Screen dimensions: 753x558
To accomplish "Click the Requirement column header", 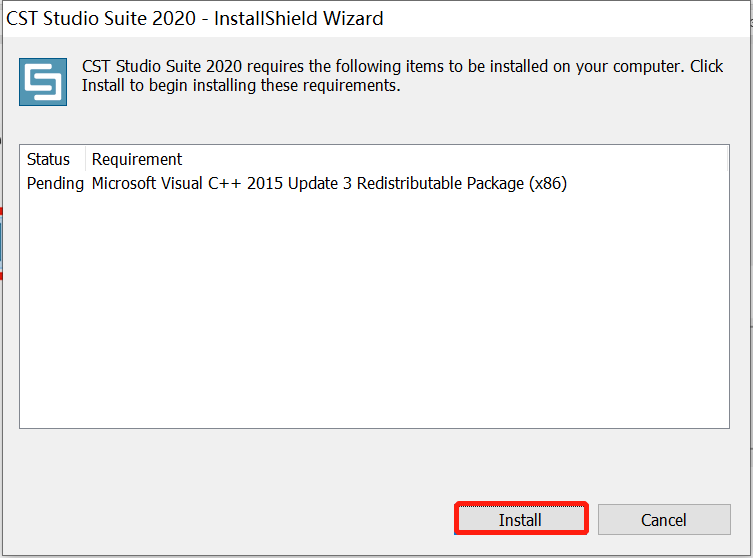I will click(137, 159).
